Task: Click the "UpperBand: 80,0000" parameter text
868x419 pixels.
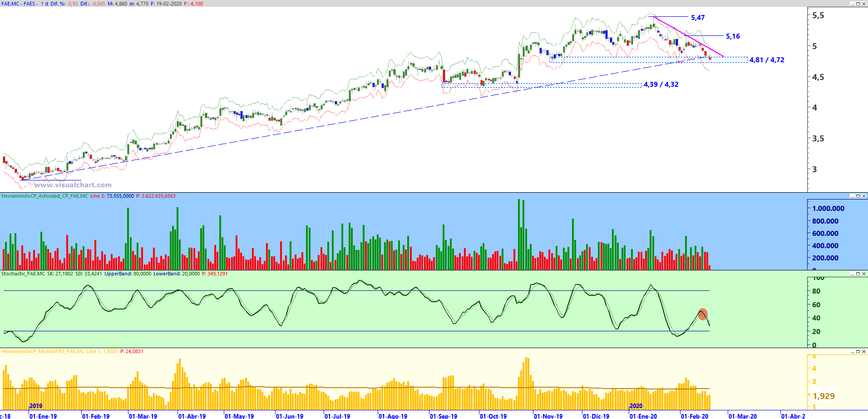Action: pyautogui.click(x=128, y=274)
